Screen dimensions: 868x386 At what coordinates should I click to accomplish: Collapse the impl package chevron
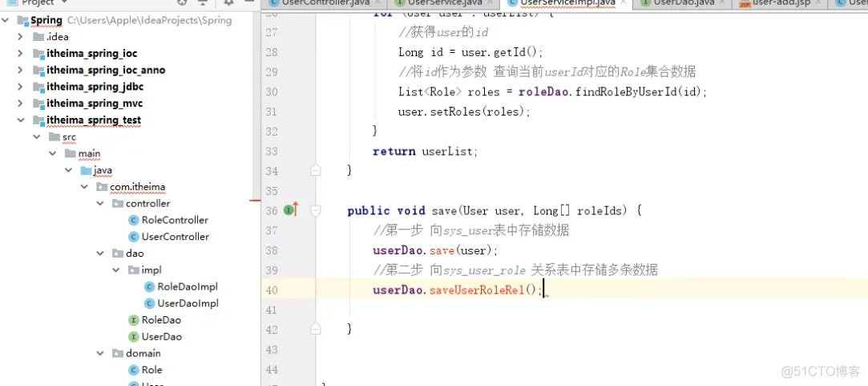click(115, 270)
